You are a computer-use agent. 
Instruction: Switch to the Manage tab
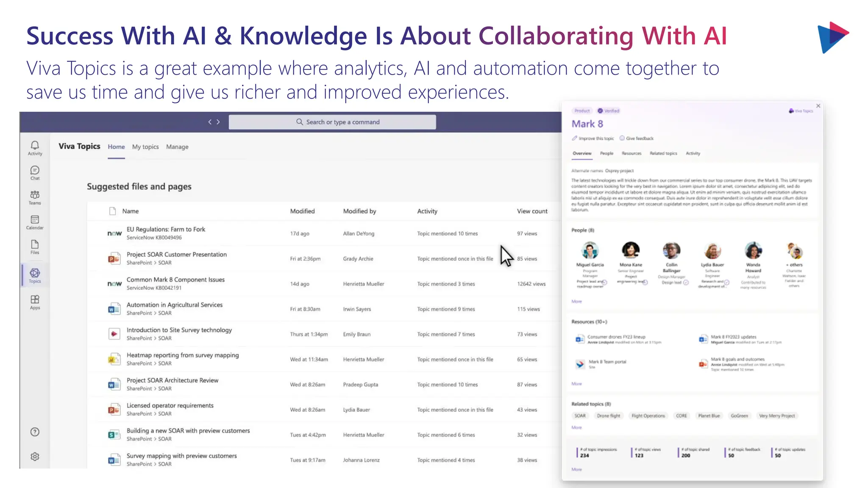[x=177, y=147]
